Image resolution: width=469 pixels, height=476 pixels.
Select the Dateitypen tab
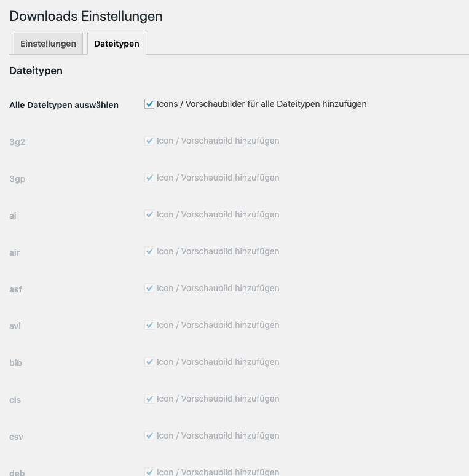(117, 44)
